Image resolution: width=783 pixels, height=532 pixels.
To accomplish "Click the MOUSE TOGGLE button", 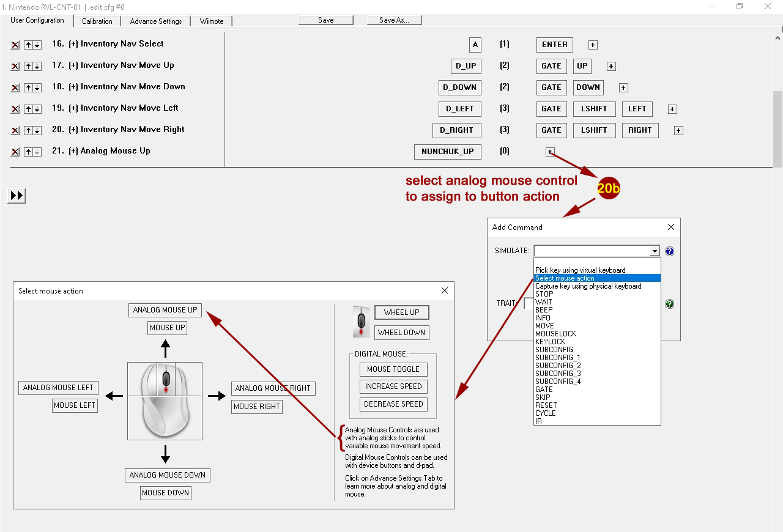I will (x=393, y=369).
